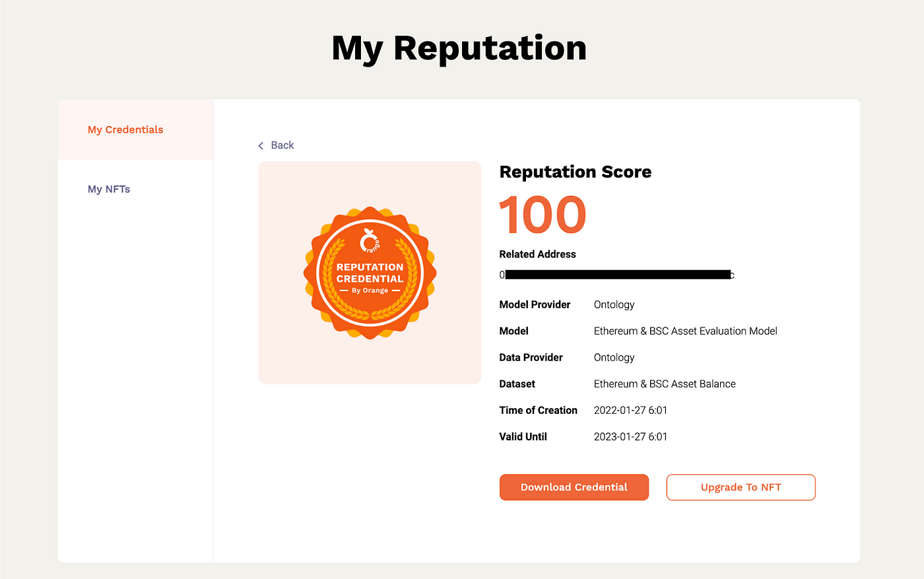
Task: Click the Reputation Credential badge image
Action: tap(370, 273)
